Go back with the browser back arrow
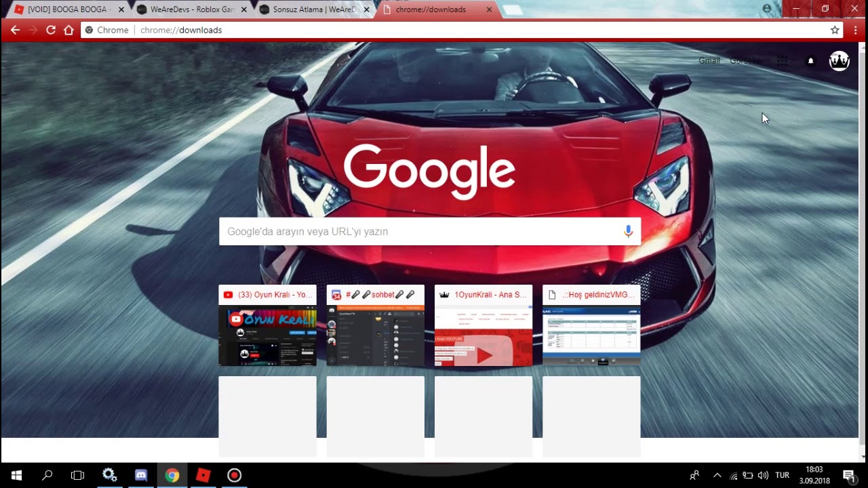 click(x=15, y=30)
